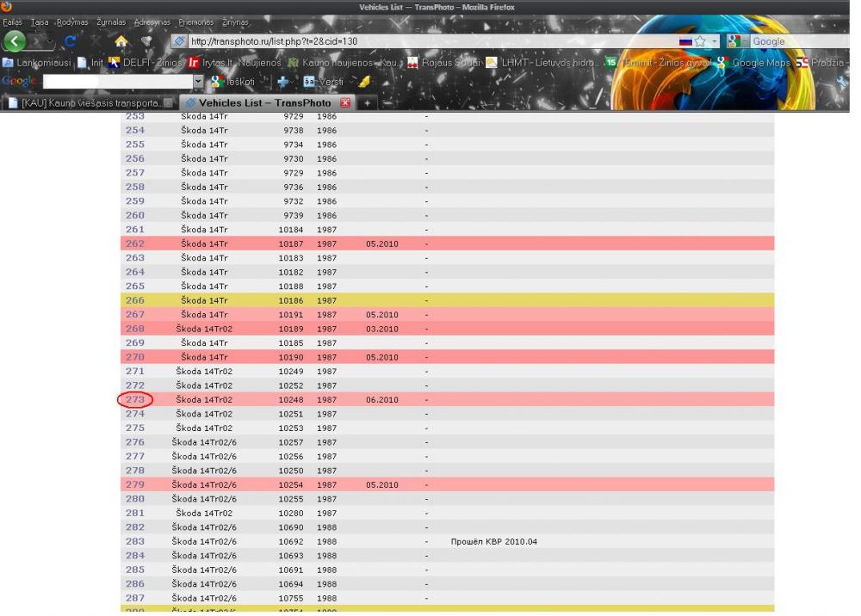
Task: Open a new tab with plus button
Action: pos(365,103)
